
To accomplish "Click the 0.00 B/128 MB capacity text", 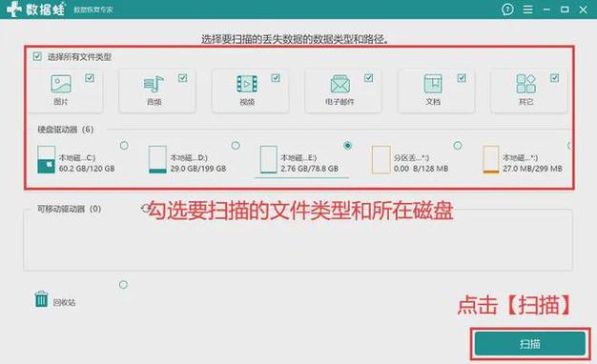I will pos(421,169).
